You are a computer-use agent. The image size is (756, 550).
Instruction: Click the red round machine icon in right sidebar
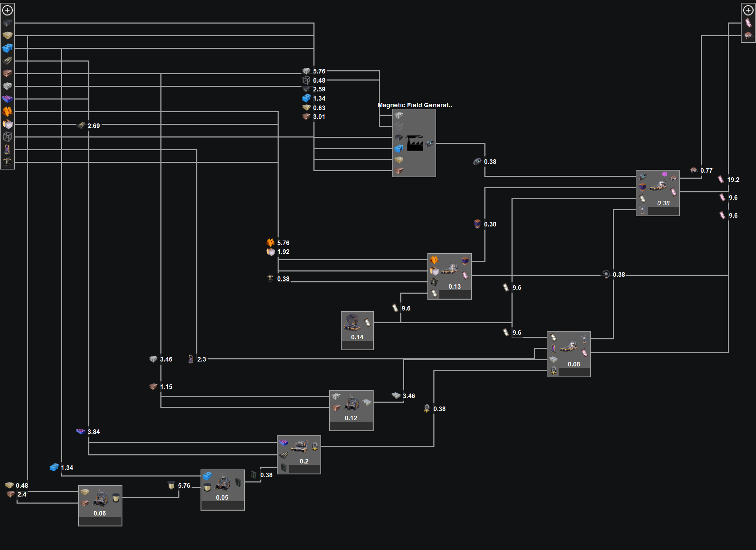click(x=749, y=35)
